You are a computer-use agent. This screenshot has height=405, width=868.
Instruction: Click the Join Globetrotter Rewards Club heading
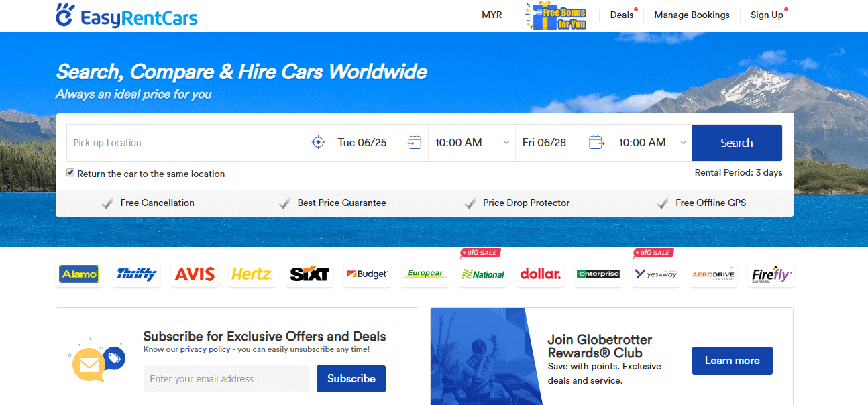(600, 346)
